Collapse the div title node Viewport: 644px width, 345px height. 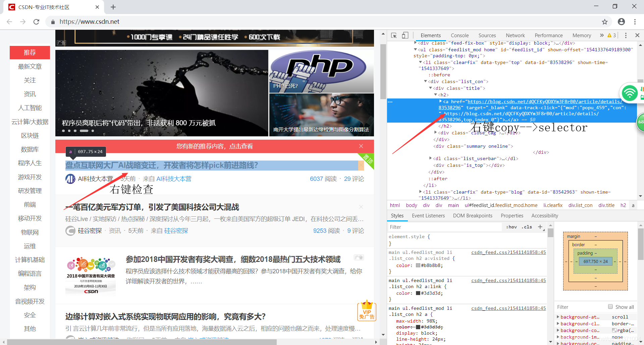pyautogui.click(x=430, y=88)
